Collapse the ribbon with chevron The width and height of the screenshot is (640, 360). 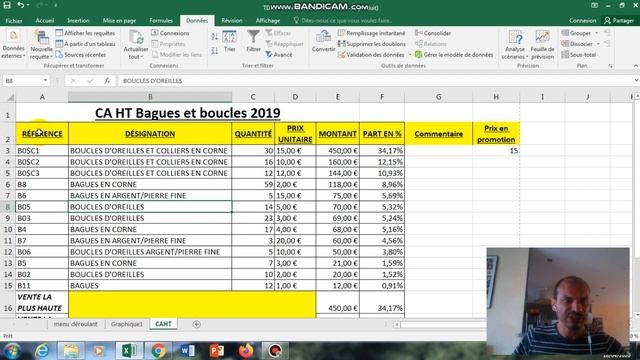click(x=636, y=66)
